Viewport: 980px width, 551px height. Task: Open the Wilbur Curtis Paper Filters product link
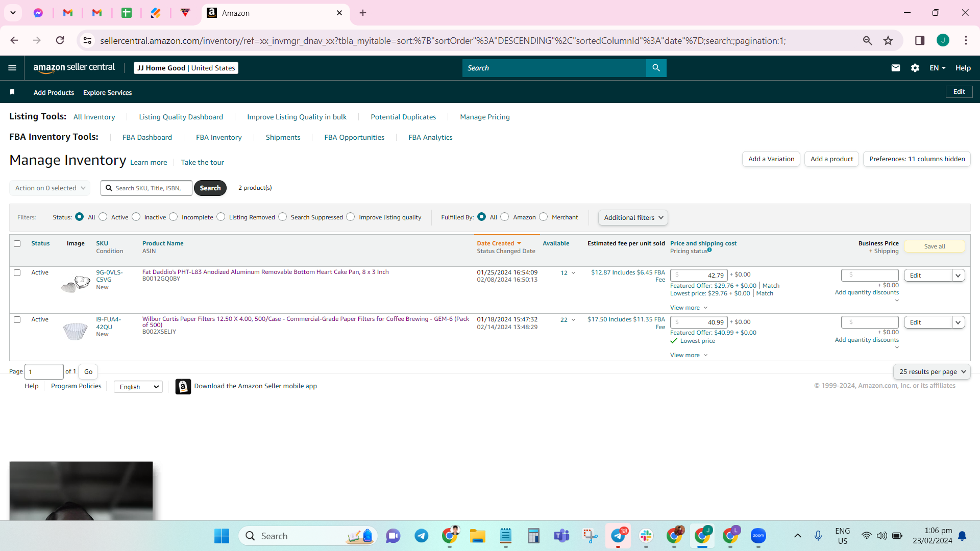pyautogui.click(x=306, y=322)
